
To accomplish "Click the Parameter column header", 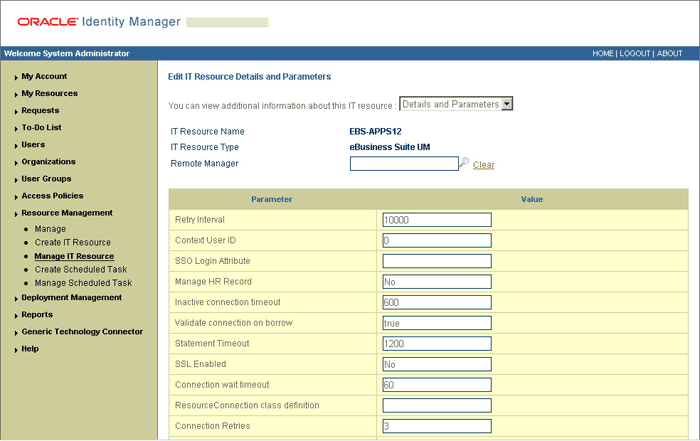I will 271,200.
